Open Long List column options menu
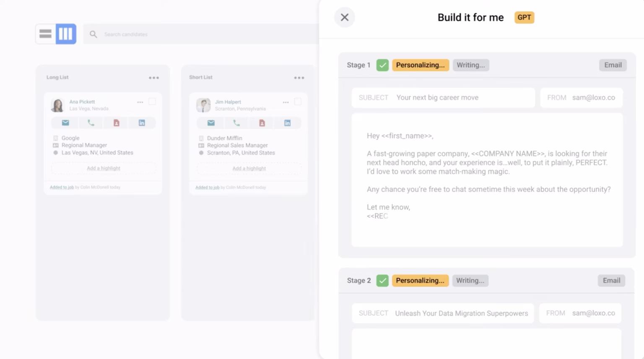 pyautogui.click(x=154, y=78)
